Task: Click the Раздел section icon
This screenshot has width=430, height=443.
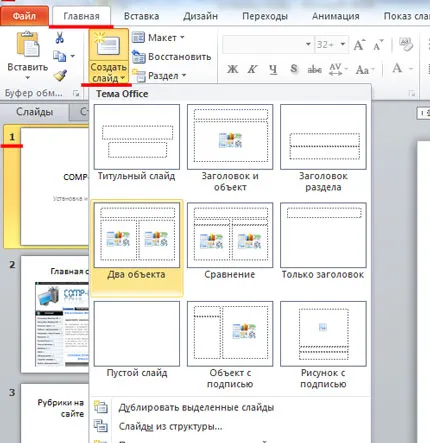Action: point(139,75)
